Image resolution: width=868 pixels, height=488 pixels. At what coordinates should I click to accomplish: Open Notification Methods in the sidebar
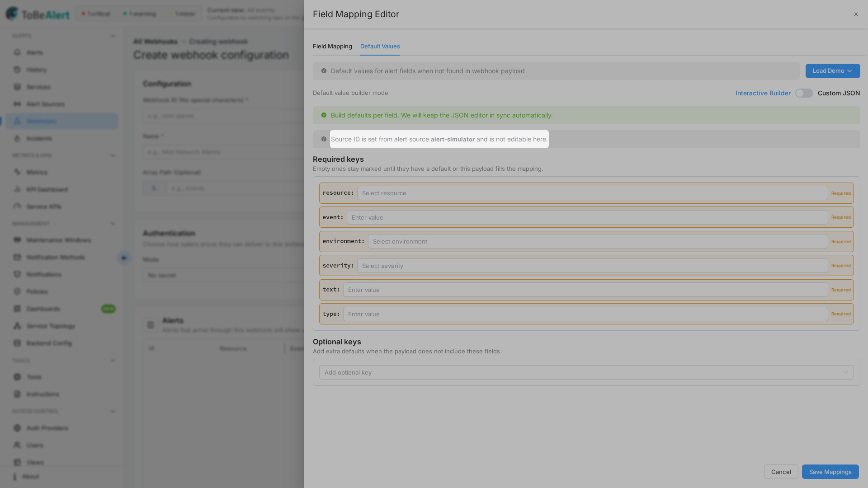point(62,257)
